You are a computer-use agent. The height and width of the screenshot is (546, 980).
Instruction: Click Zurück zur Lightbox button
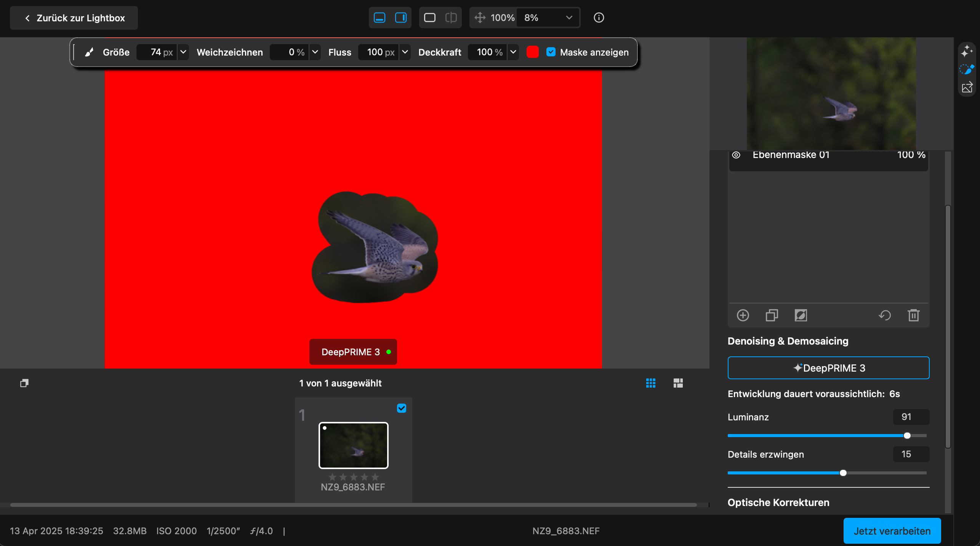click(x=74, y=18)
